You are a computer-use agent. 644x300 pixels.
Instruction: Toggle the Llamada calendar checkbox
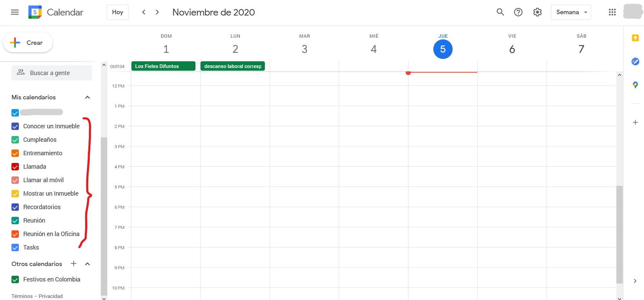(15, 167)
